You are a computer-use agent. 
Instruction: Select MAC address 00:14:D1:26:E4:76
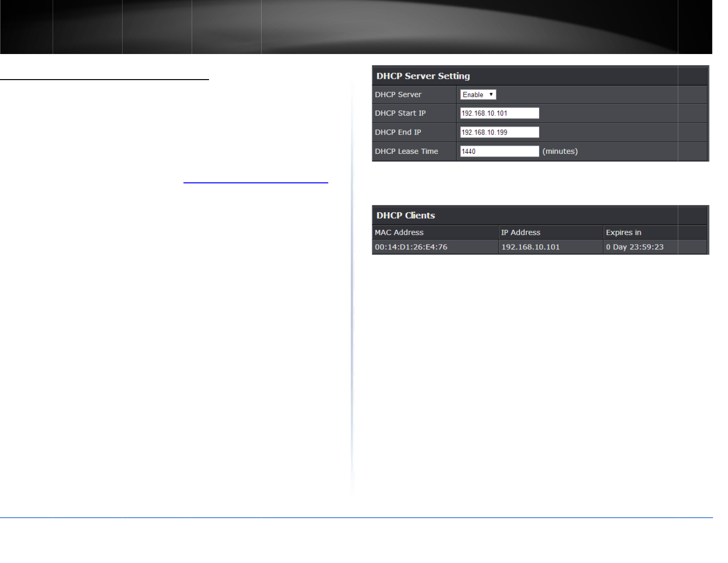[411, 247]
